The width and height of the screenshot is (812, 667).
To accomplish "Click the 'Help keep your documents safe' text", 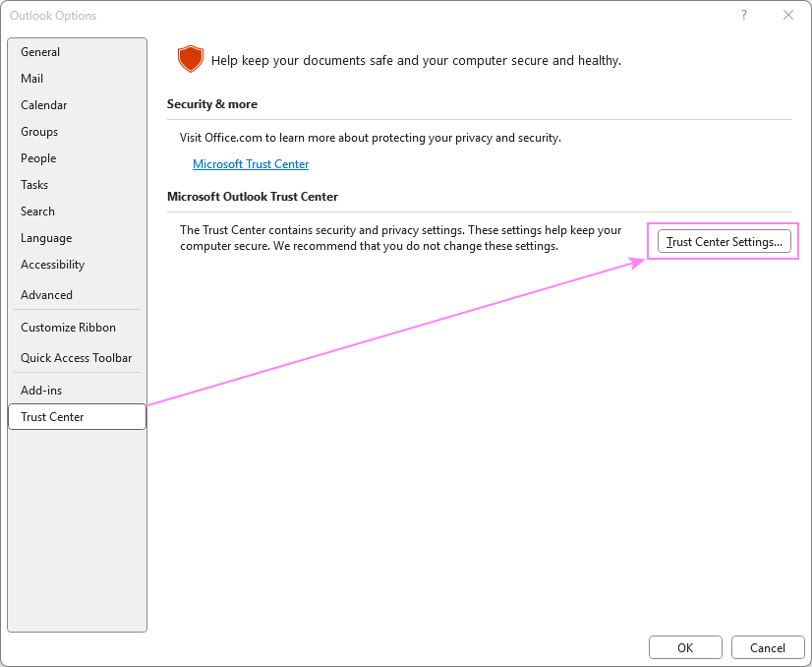I will pos(417,61).
